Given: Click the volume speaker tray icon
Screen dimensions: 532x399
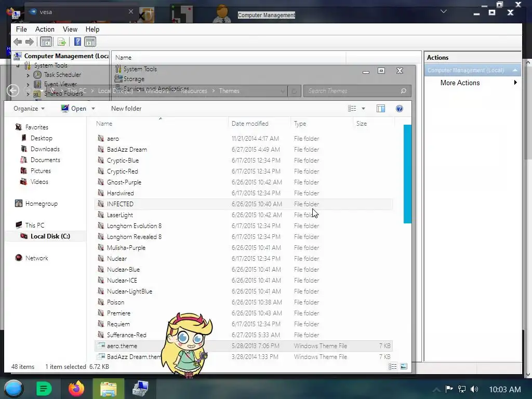Looking at the screenshot, I should click(474, 389).
